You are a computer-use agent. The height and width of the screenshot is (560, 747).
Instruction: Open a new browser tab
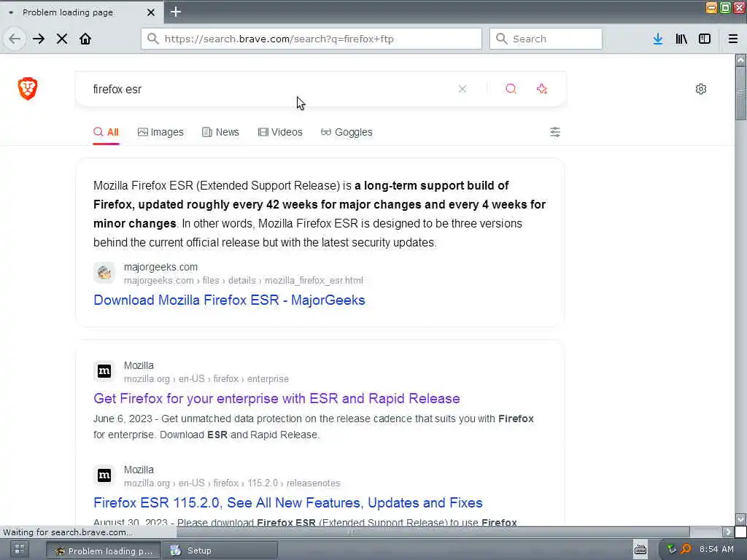coord(176,12)
